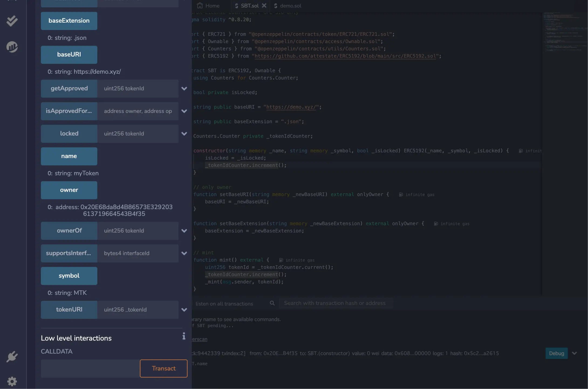The width and height of the screenshot is (588, 389).
Task: Open the Settings gear in sidebar
Action: point(12,381)
